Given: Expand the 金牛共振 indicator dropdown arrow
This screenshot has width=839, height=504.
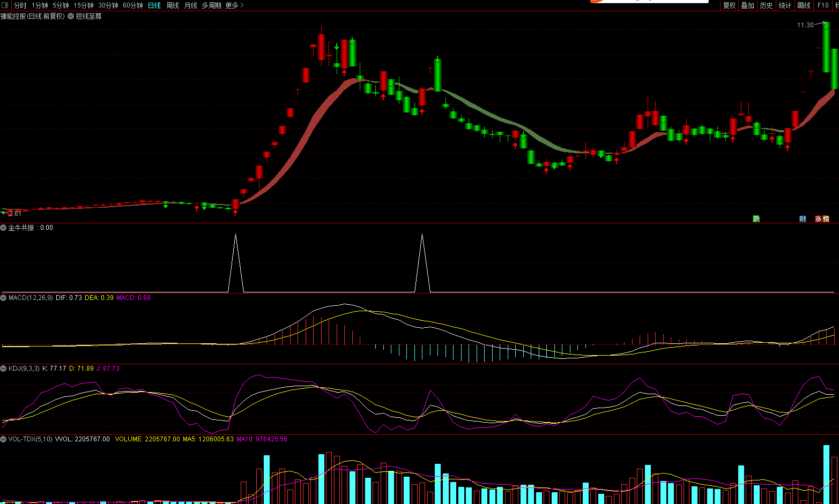Looking at the screenshot, I should [4, 228].
